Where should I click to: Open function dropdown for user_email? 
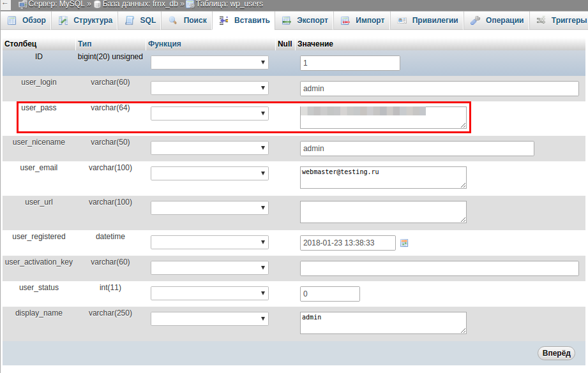point(209,173)
